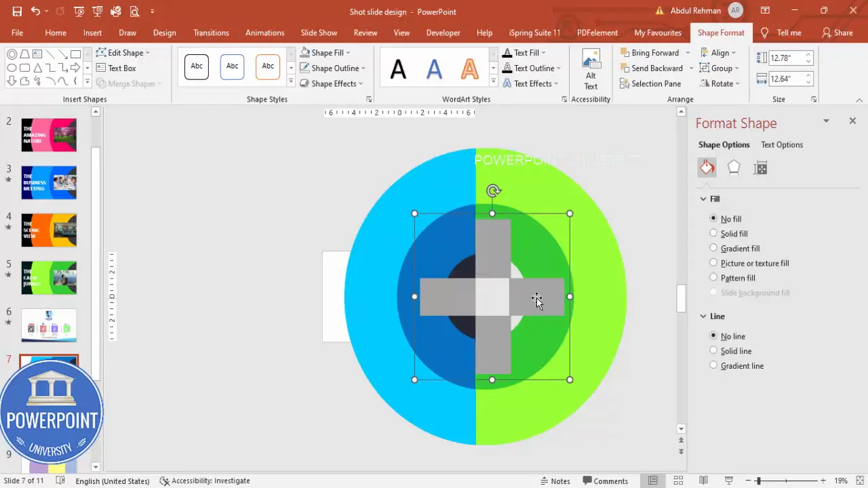Click the shape rotation handle on slide
The width and height of the screenshot is (868, 488).
[494, 191]
